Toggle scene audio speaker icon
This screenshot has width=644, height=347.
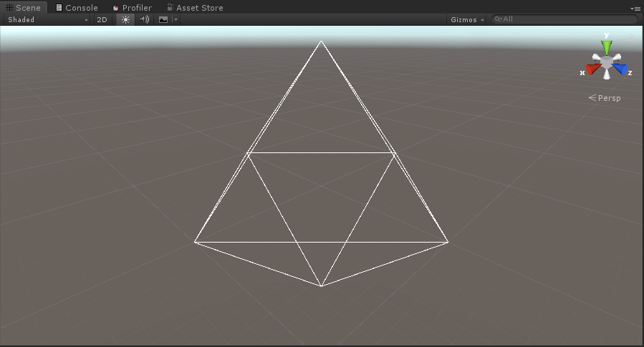[144, 19]
